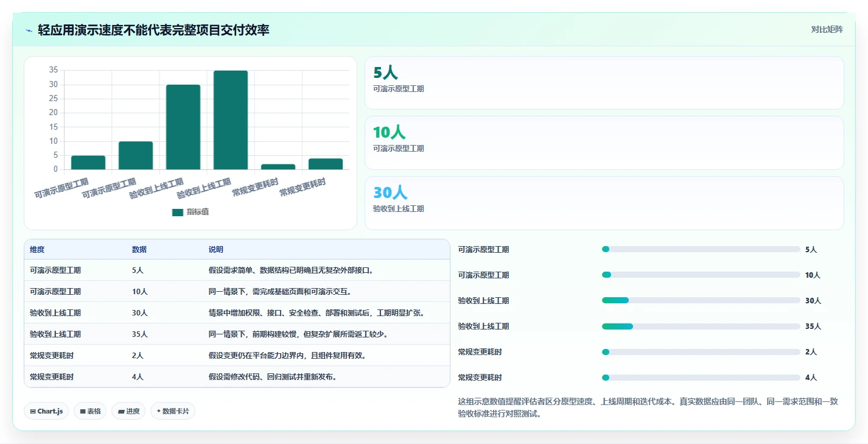The width and height of the screenshot is (868, 444).
Task: Click the lightning icon beside the page title
Action: pos(29,30)
